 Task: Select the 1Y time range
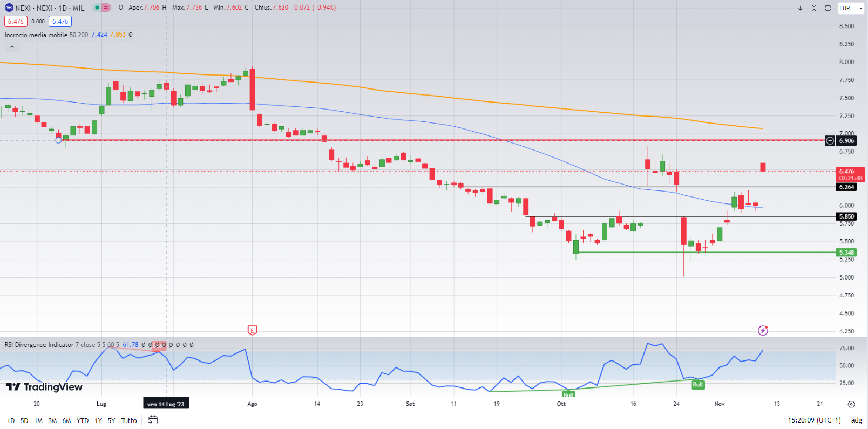pos(98,420)
